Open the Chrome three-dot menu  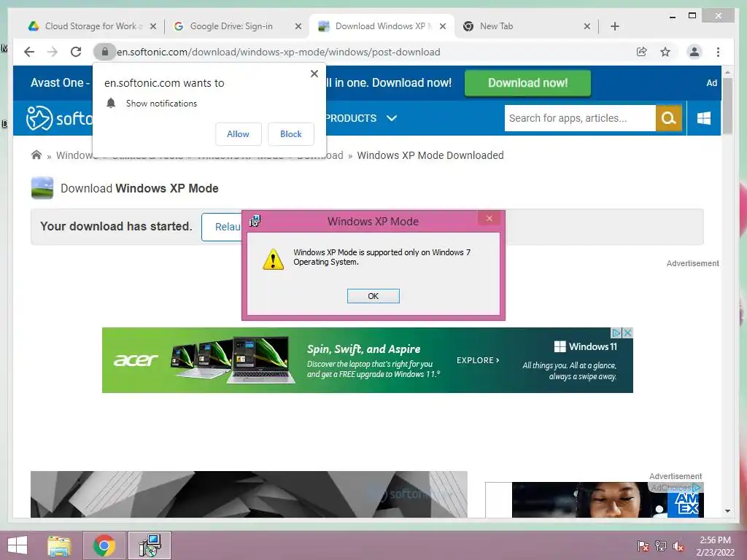[718, 52]
